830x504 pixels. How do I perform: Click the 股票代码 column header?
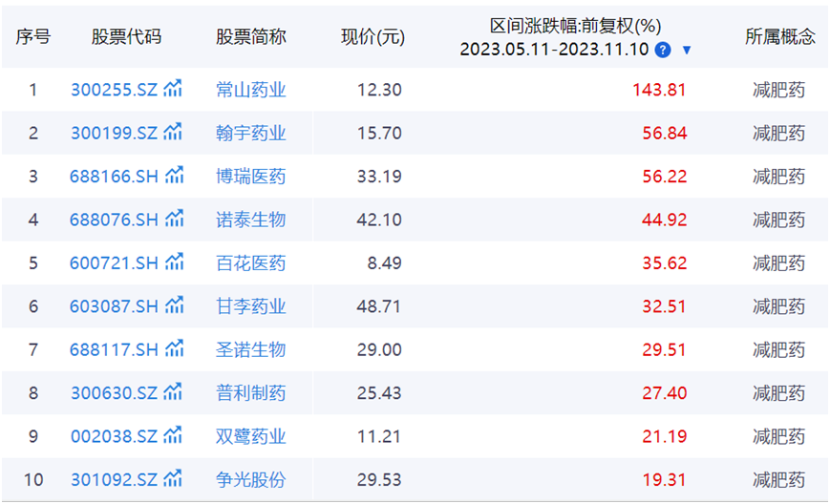coord(126,37)
